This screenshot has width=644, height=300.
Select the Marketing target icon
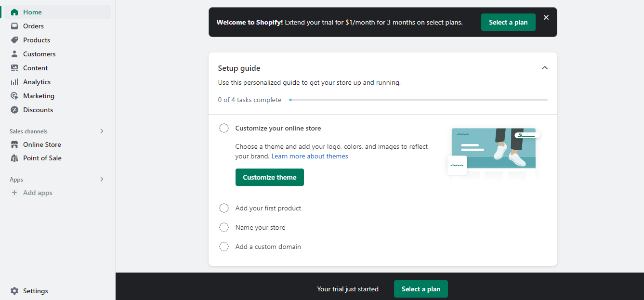point(14,96)
